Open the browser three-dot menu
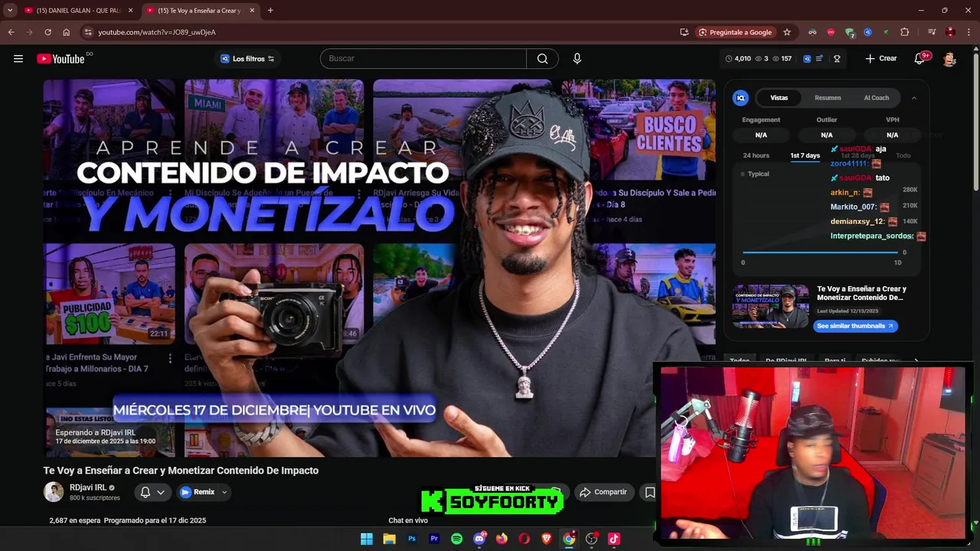The height and width of the screenshot is (551, 980). point(969,32)
